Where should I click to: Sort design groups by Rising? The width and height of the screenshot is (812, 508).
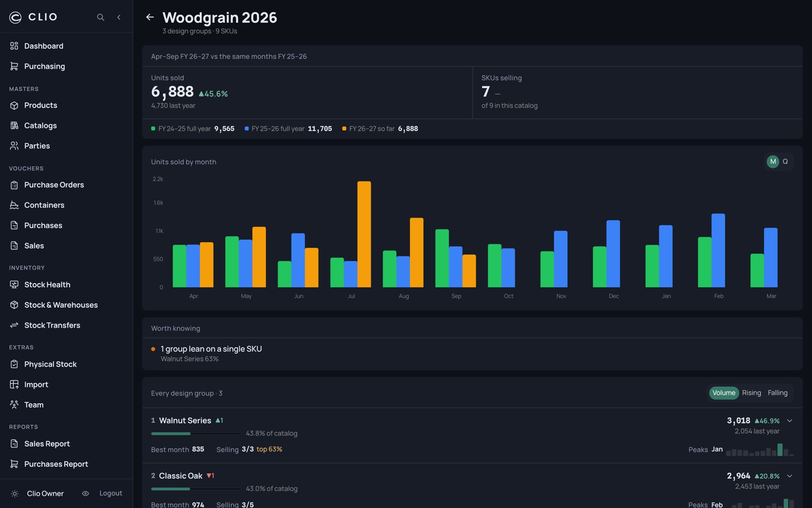752,393
